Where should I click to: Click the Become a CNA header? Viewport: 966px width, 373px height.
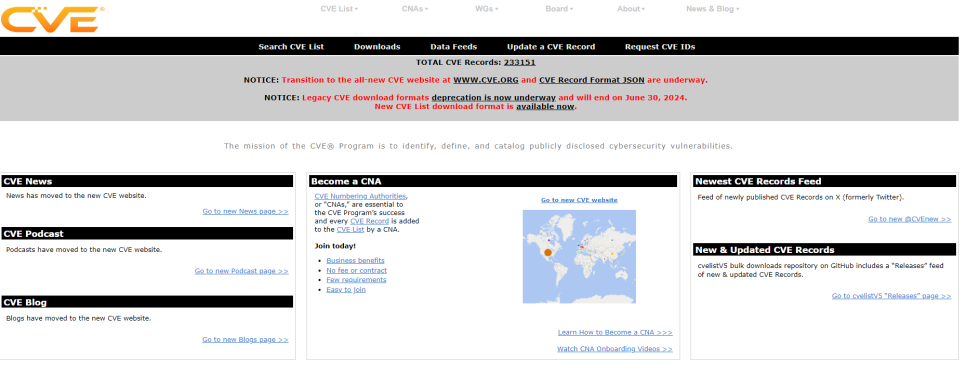493,181
